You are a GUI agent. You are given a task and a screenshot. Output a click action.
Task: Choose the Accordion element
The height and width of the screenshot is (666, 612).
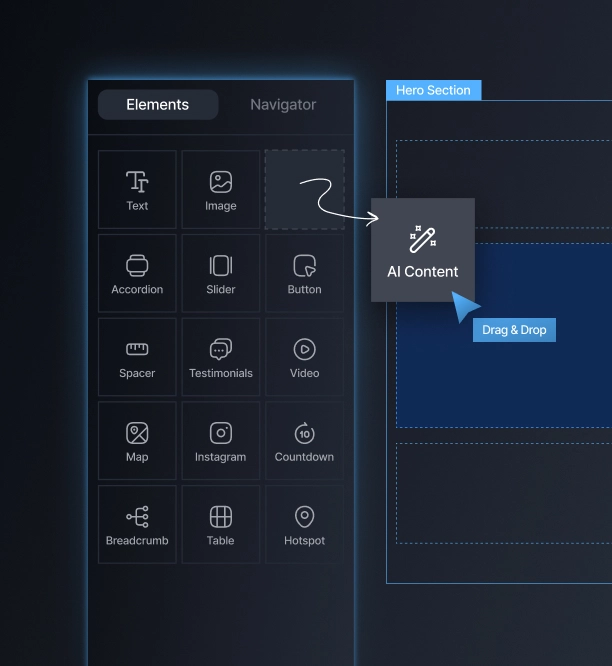[x=137, y=273]
